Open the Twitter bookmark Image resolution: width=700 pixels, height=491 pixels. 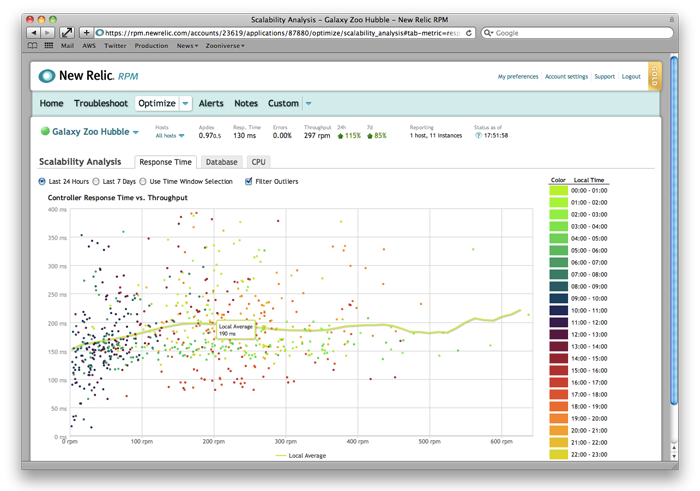point(115,46)
